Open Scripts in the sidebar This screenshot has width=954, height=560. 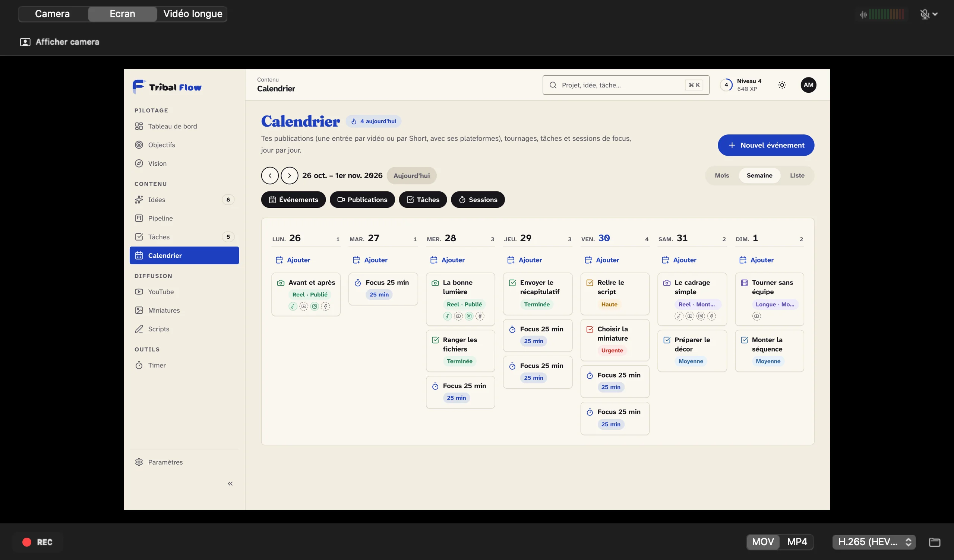tap(184, 328)
